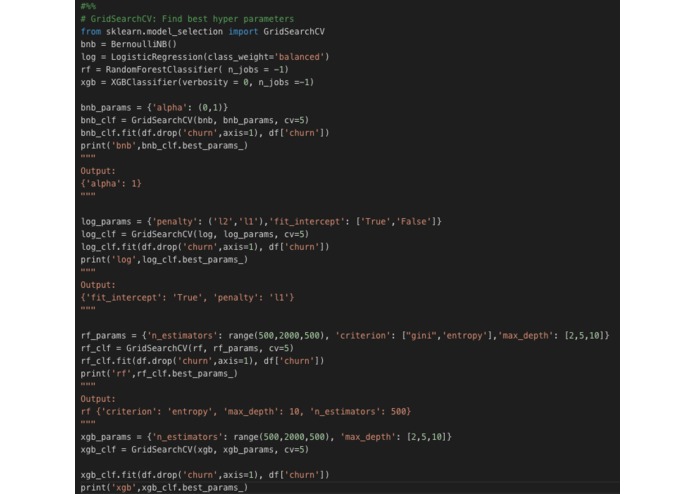Click the 'log_clf.fit' line
Viewport: 695px width, 494px height.
205,247
